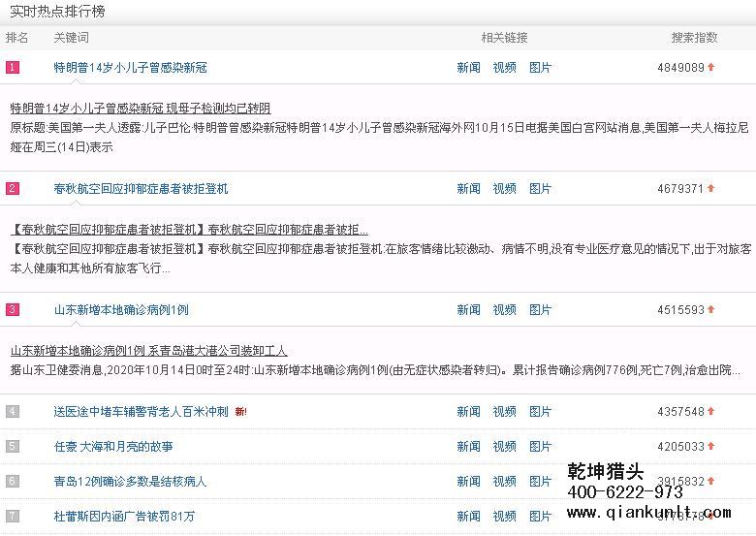
Task: Open 图片 link for 春秋航空 topic
Action: [540, 189]
